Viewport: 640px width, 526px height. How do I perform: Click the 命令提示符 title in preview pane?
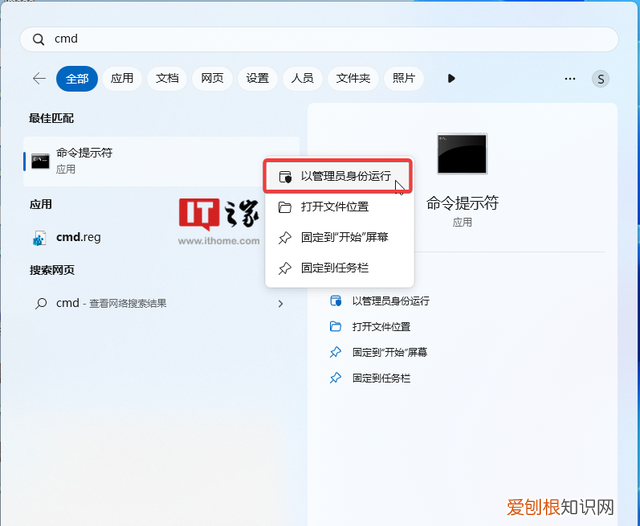[462, 203]
